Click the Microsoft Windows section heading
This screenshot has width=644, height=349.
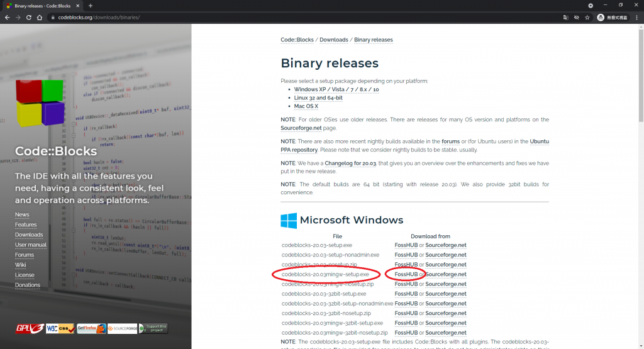[352, 220]
